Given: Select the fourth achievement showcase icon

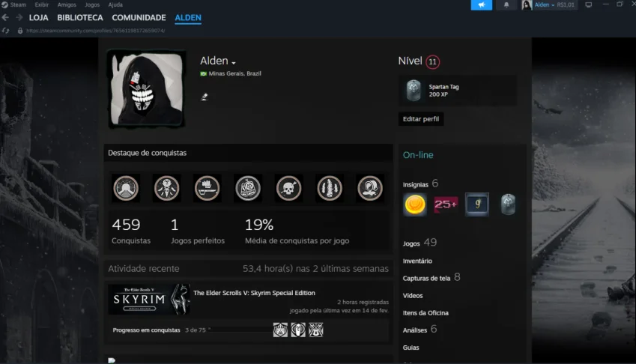Looking at the screenshot, I should (x=248, y=188).
